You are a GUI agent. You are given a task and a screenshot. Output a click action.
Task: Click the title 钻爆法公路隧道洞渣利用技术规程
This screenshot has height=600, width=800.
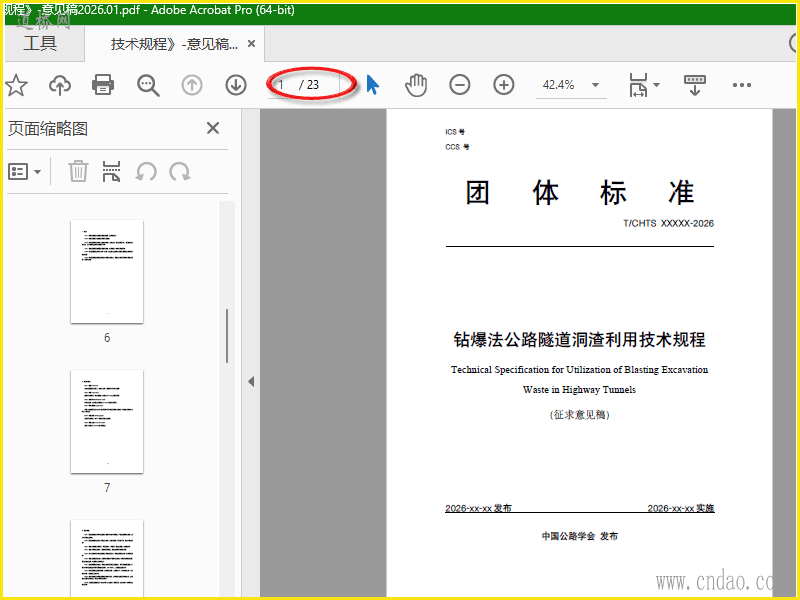579,339
